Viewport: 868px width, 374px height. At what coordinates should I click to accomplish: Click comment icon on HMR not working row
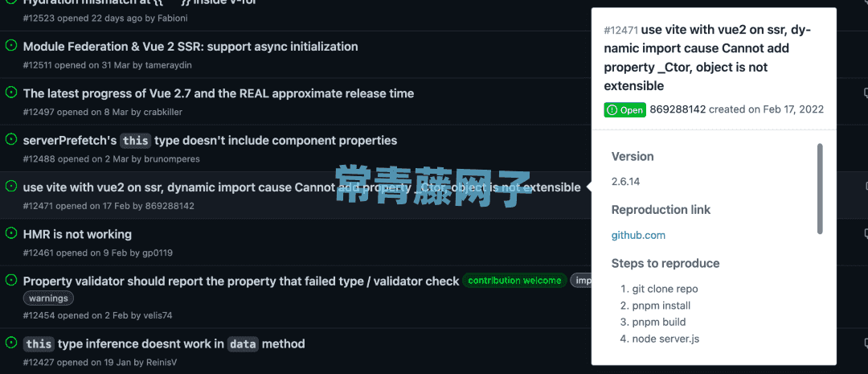866,233
